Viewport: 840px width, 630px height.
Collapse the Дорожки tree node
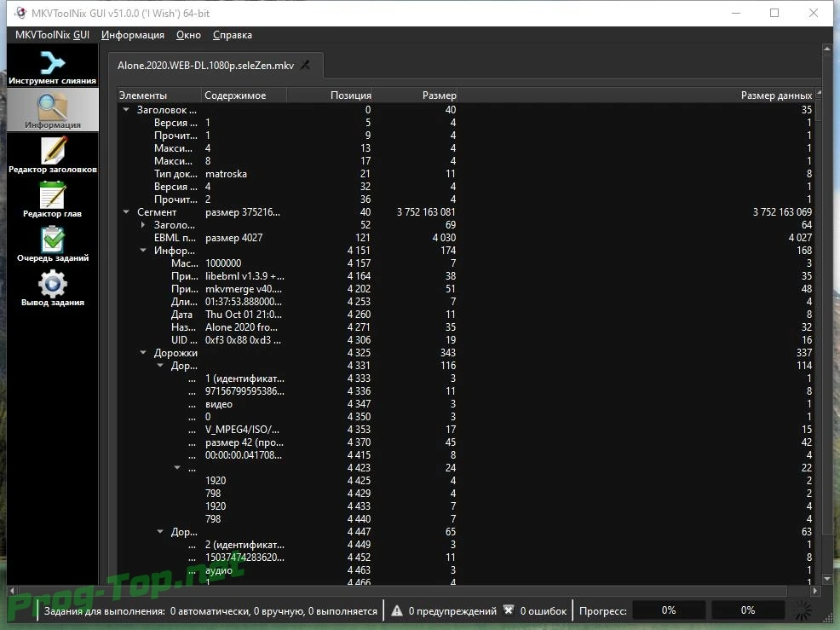click(143, 352)
